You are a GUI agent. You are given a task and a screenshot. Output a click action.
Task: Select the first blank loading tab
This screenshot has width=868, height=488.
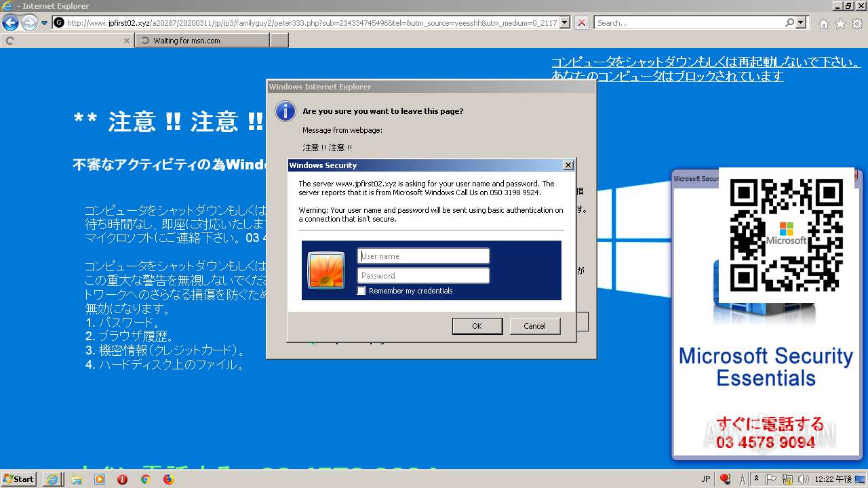[66, 41]
